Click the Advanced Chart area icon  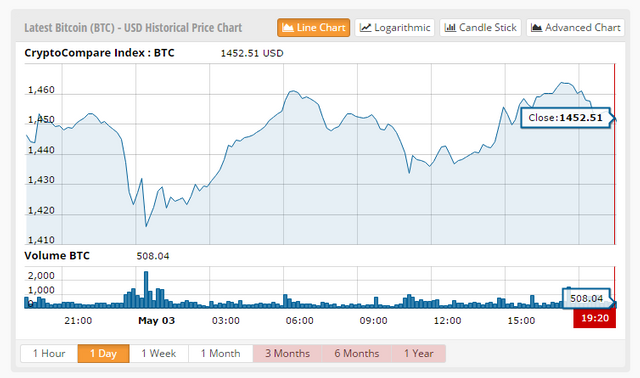536,28
